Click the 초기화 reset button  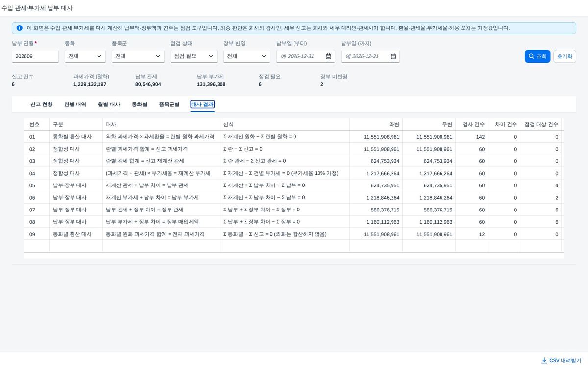(x=564, y=56)
